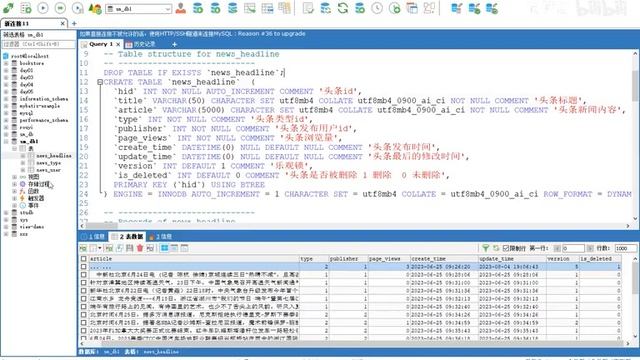Click the refresh sync arrows icon
The width and height of the screenshot is (640, 360).
point(342,8)
